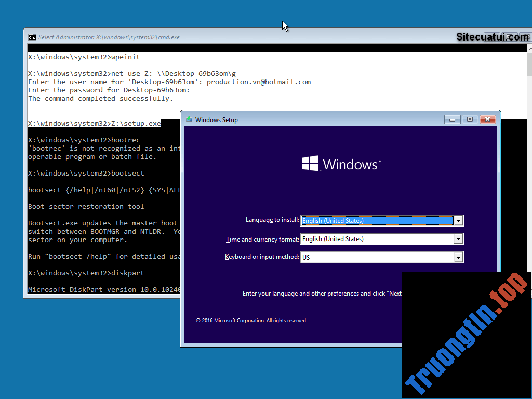Close the Windows Setup dialog

pos(487,119)
